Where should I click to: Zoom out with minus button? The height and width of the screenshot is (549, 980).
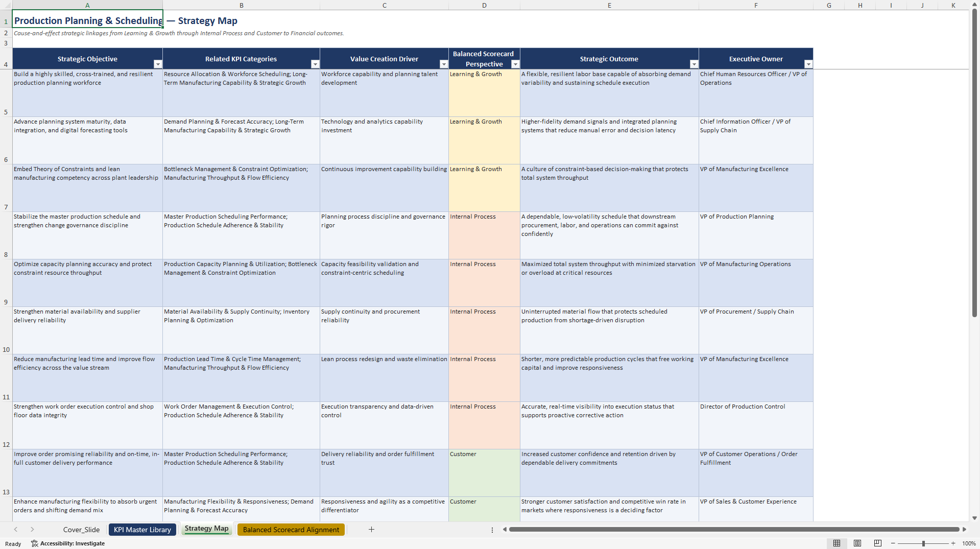[x=893, y=543]
